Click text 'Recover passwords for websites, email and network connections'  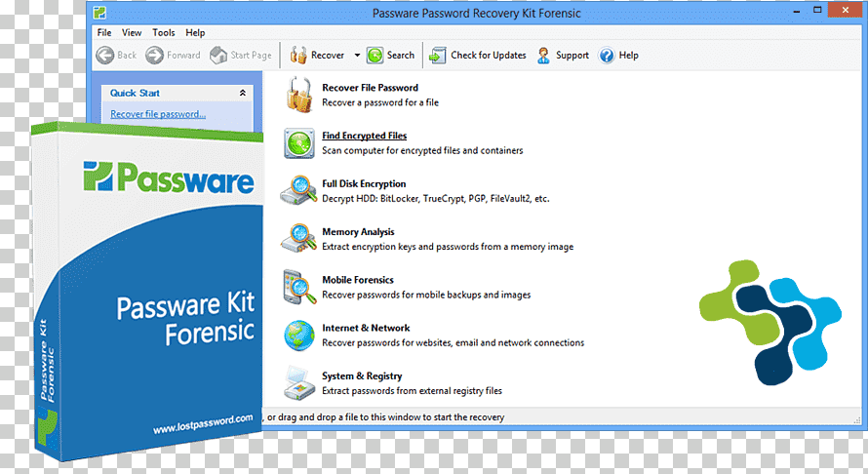pyautogui.click(x=453, y=343)
